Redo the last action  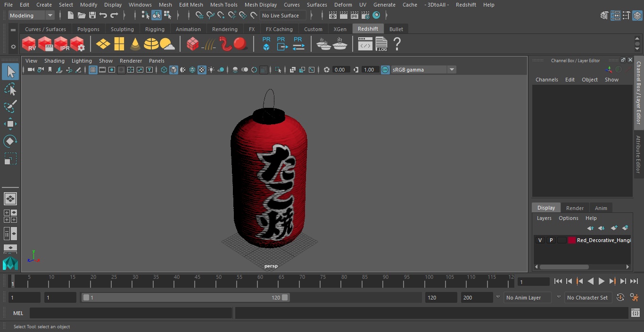point(114,16)
